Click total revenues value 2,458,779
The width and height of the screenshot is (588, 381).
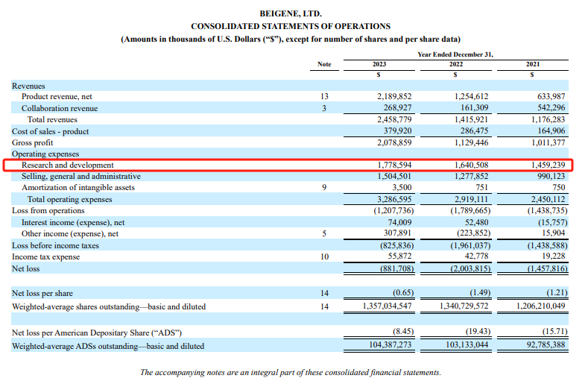(394, 119)
